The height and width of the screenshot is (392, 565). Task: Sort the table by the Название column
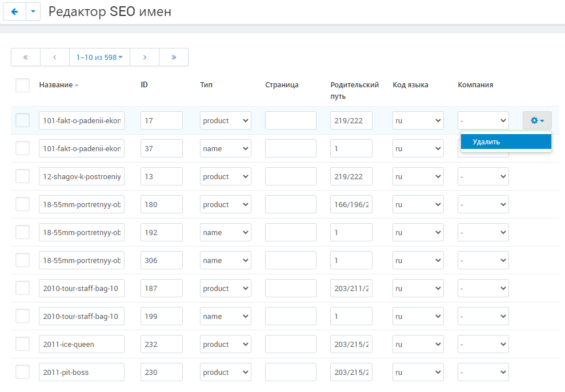pos(59,85)
